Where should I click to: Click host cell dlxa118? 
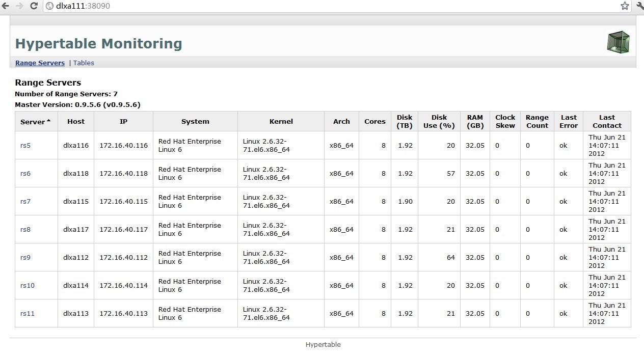coord(76,174)
